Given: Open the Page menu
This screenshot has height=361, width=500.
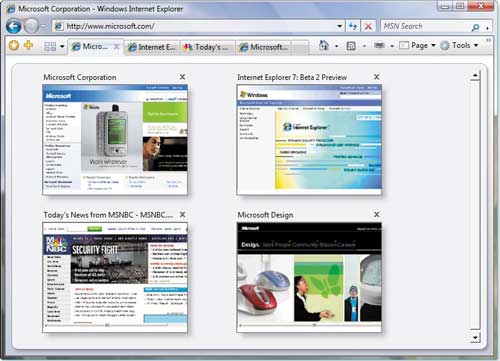Looking at the screenshot, I should [418, 45].
